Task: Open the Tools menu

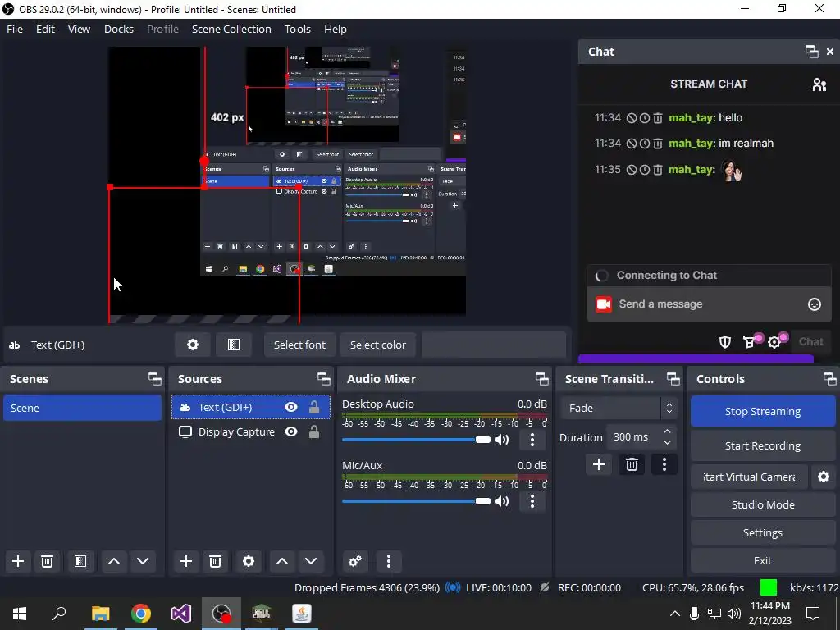Action: tap(297, 29)
